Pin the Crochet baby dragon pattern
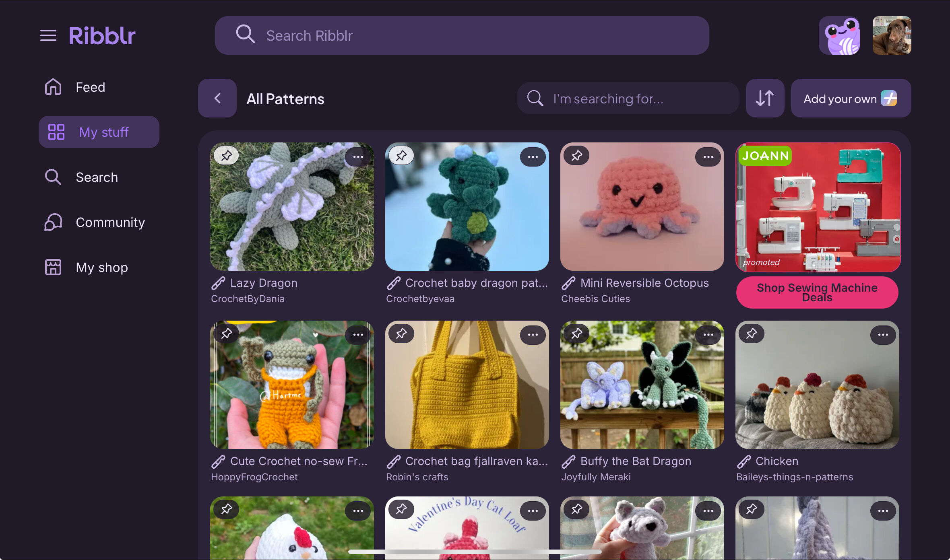Image resolution: width=950 pixels, height=560 pixels. point(401,155)
